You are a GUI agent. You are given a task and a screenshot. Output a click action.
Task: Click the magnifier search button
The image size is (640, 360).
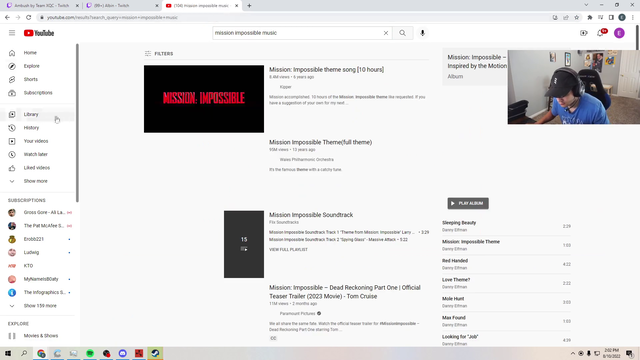click(x=402, y=33)
